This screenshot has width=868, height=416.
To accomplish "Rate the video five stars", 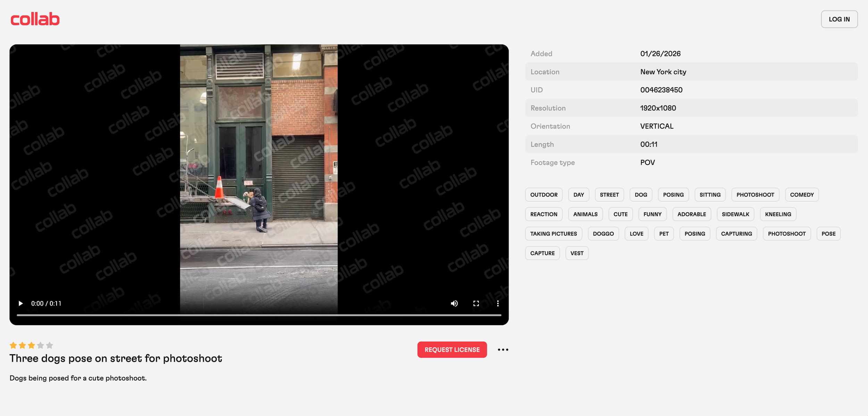I will point(50,345).
